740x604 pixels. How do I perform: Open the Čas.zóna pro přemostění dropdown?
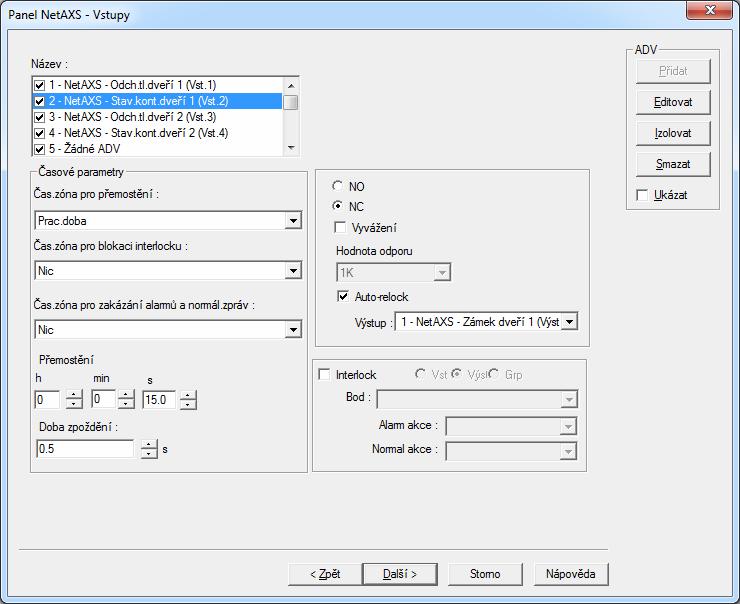293,220
